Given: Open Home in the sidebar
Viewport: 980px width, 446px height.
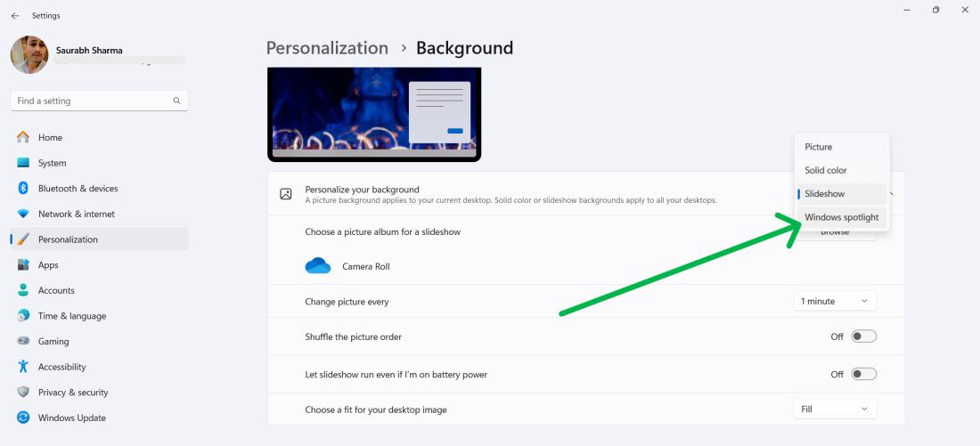Looking at the screenshot, I should (x=100, y=137).
